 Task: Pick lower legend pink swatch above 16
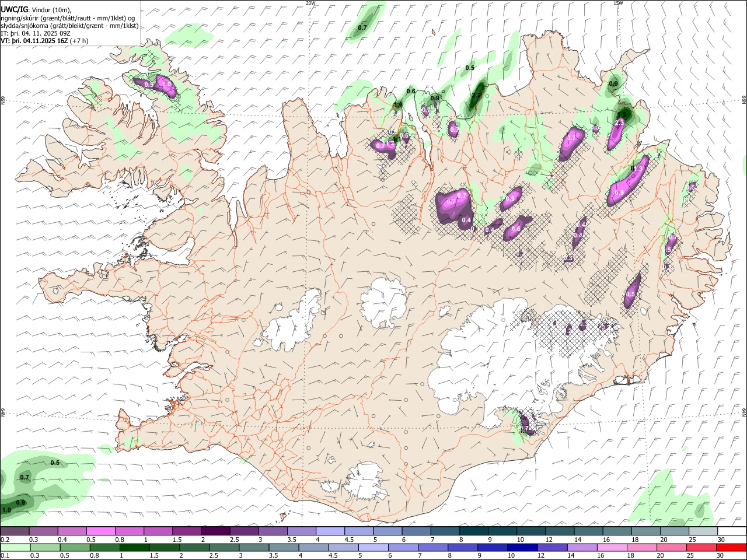click(612, 547)
